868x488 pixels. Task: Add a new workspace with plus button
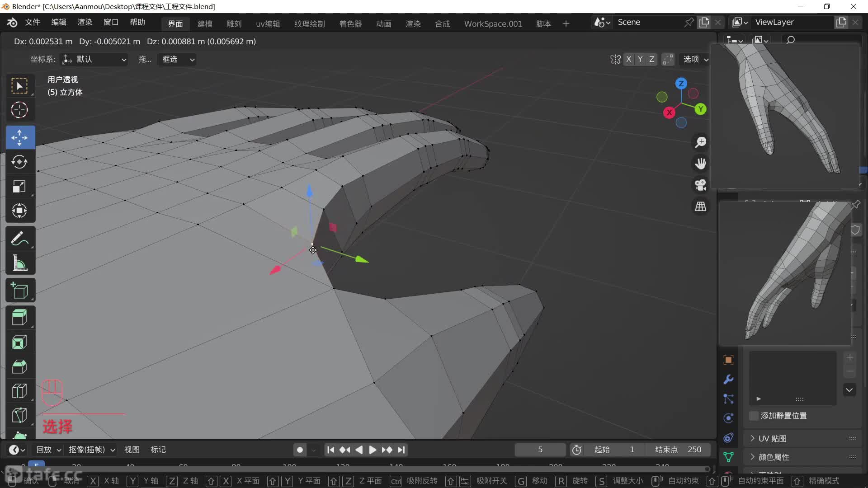[566, 23]
